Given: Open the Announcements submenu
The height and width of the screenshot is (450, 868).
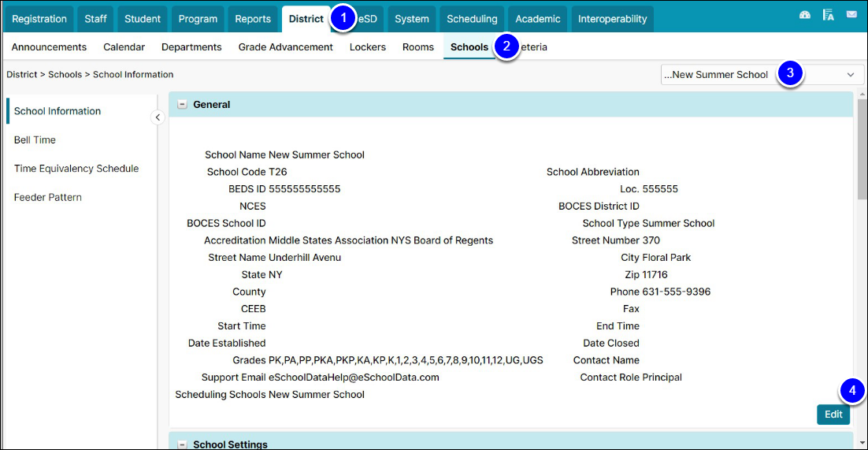Looking at the screenshot, I should coord(50,47).
